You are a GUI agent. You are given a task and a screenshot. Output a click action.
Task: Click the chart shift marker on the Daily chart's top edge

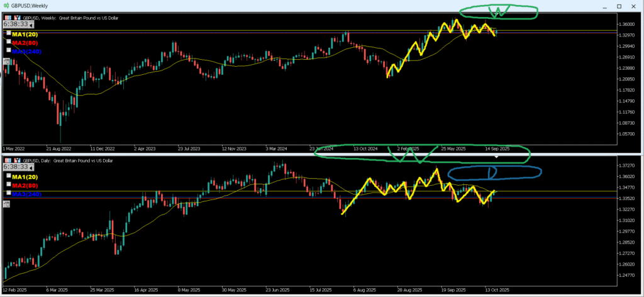coord(496,157)
